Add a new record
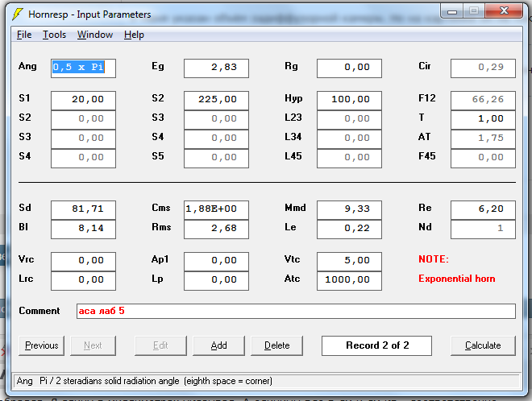The width and height of the screenshot is (532, 401). (218, 345)
